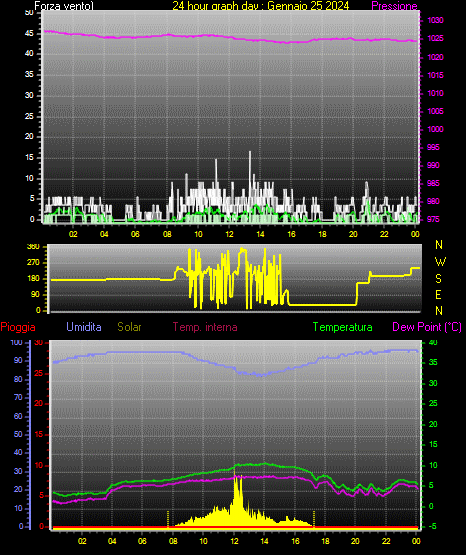The image size is (466, 555).
Task: Click the '995' pressure axis value
Action: (x=433, y=147)
